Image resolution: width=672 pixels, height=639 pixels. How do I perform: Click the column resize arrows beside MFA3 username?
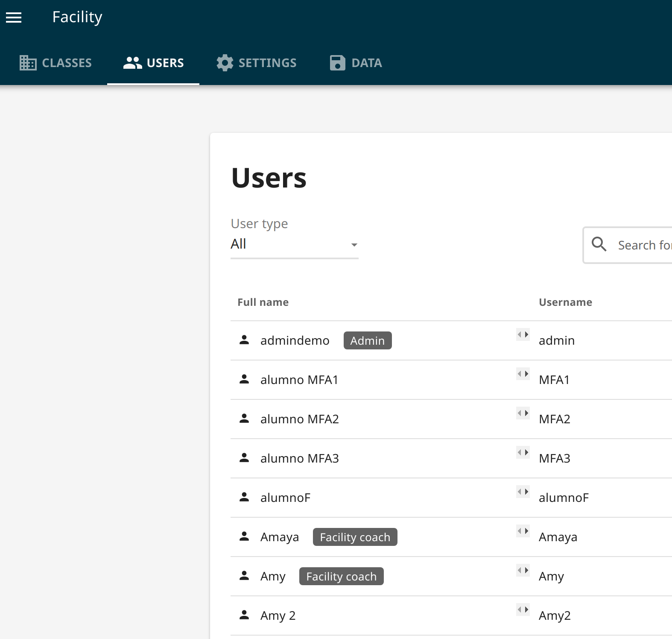click(x=523, y=452)
